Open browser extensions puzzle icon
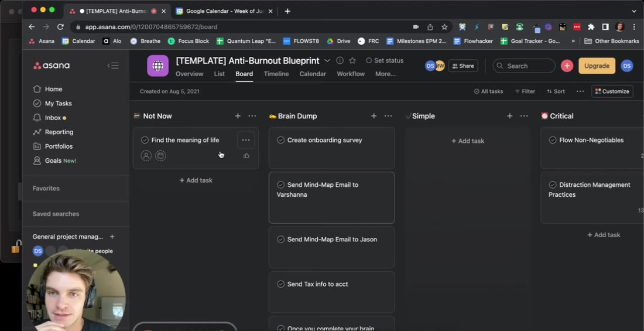The width and height of the screenshot is (644, 331). [591, 27]
